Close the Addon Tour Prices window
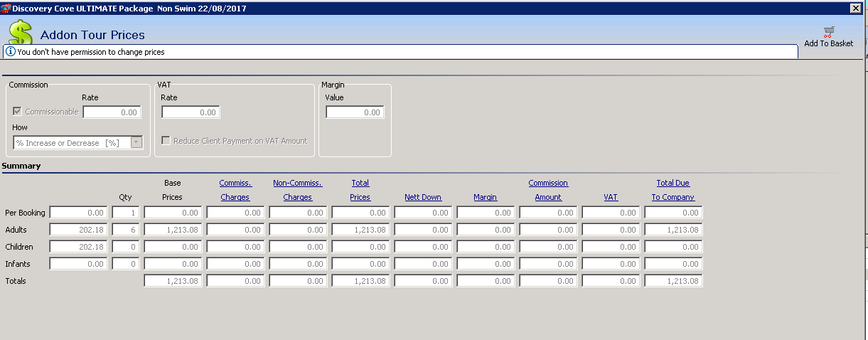 (x=857, y=7)
